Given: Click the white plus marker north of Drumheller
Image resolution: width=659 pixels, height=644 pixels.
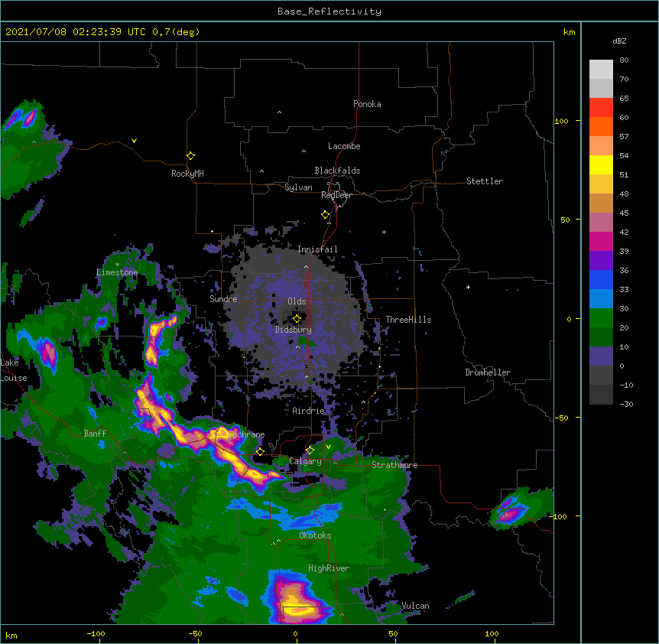Looking at the screenshot, I should 468,287.
